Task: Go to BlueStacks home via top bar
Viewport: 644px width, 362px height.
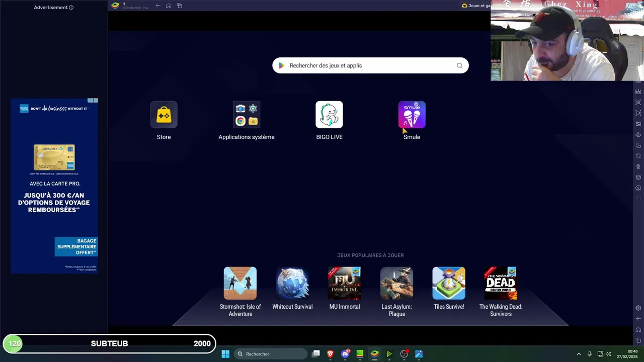Action: pyautogui.click(x=169, y=6)
